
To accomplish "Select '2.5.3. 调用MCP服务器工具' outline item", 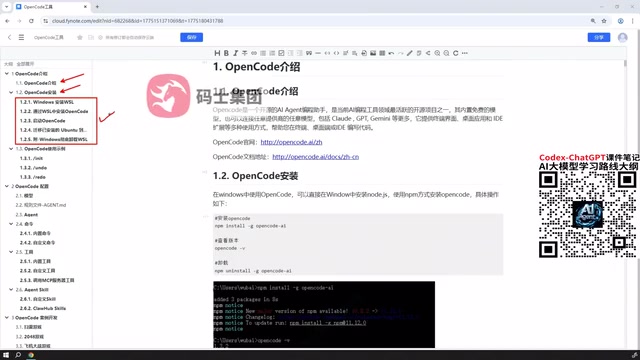I will 47,280.
